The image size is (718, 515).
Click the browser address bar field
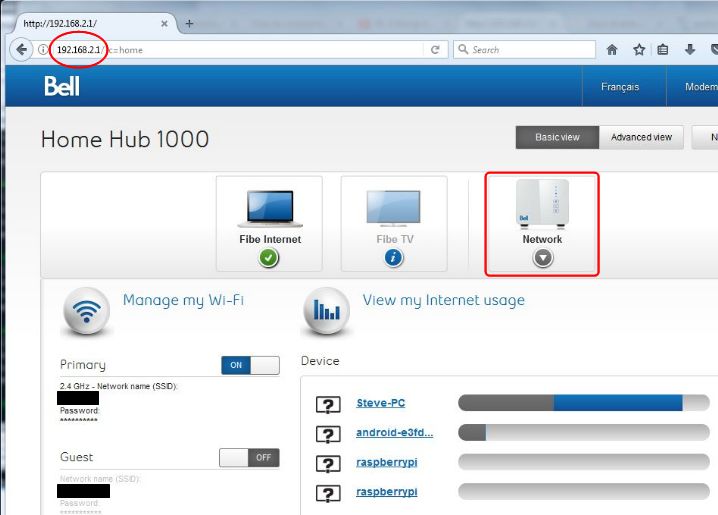coord(238,49)
